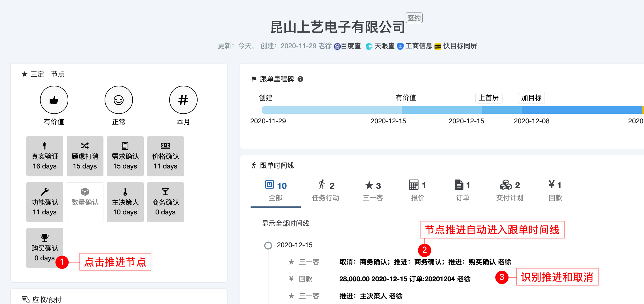Toggle the 主决策人 10 days node
Image resolution: width=644 pixels, height=304 pixels.
click(125, 202)
